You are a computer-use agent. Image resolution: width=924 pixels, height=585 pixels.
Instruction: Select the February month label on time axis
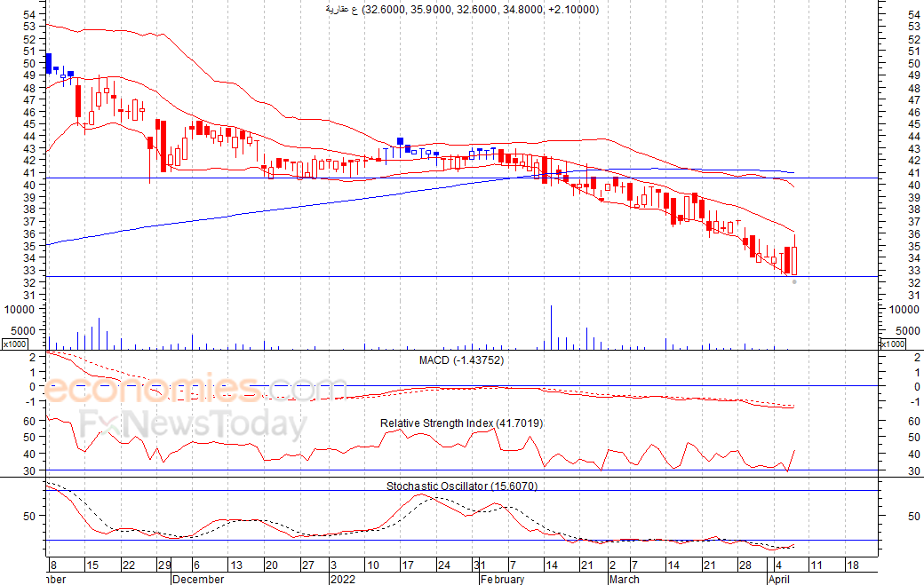point(502,579)
